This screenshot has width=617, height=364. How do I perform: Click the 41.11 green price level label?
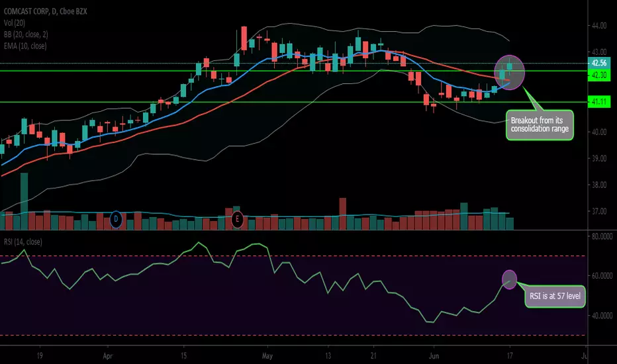coord(599,102)
